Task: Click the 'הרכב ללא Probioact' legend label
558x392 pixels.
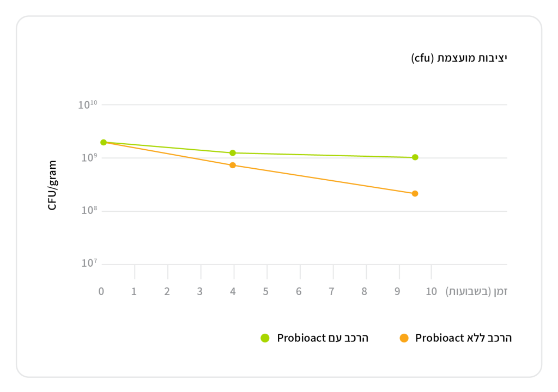Action: 463,338
